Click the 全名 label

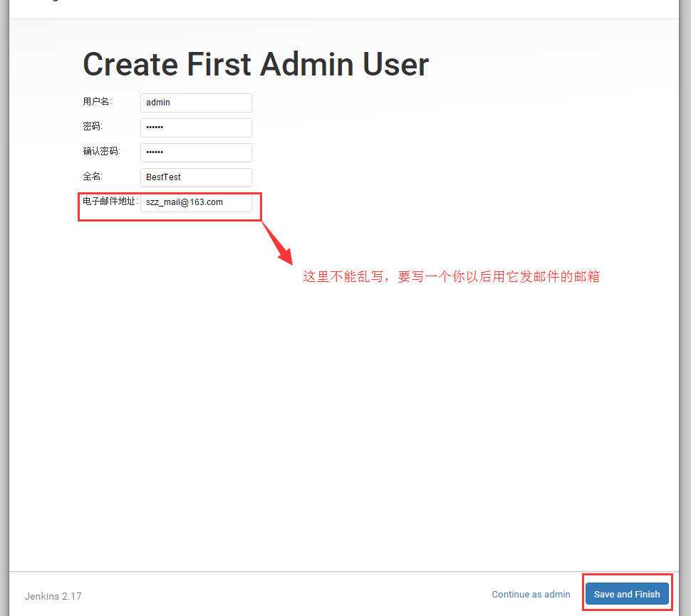[x=93, y=177]
